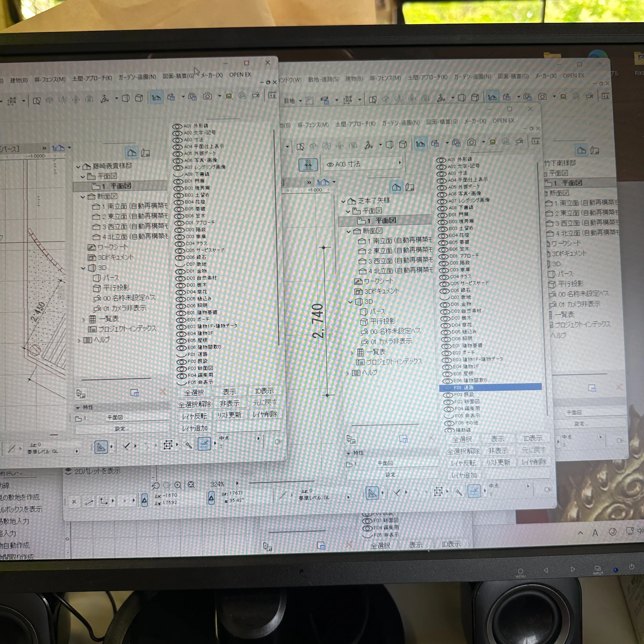This screenshot has height=644, width=644.
Task: Click magic wand icon in 芝本了矢様 bottom bar
Action: pyautogui.click(x=458, y=491)
